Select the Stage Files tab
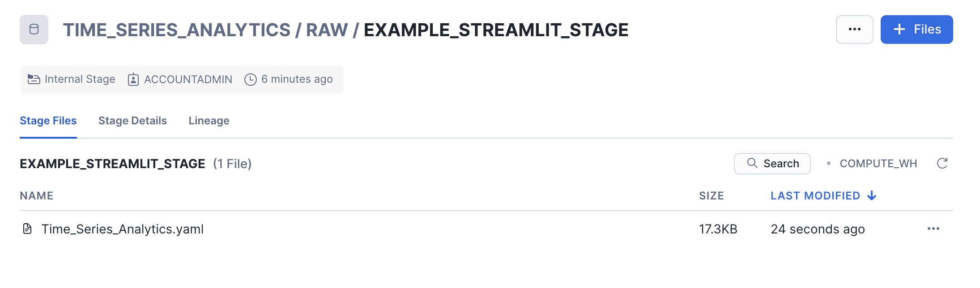This screenshot has height=288, width=980. pos(48,121)
